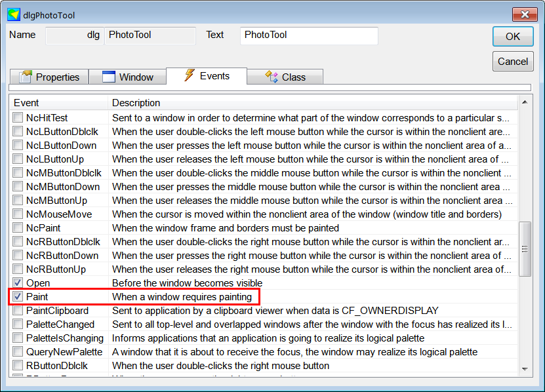Click the dlgPhotoTool title bar app icon
Screen dimensions: 545x392
pyautogui.click(x=14, y=15)
